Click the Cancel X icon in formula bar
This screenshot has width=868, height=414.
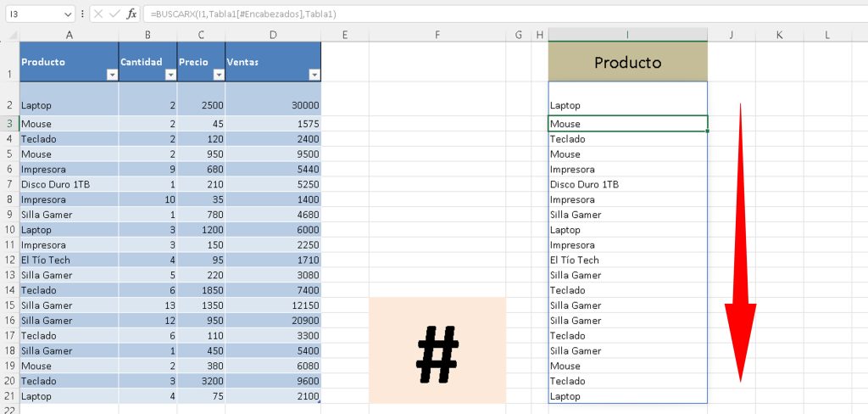click(97, 14)
